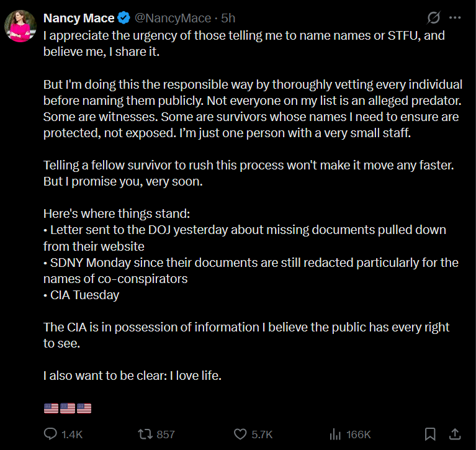This screenshot has height=450, width=476.
Task: Click the 857 reposts count
Action: 166,434
